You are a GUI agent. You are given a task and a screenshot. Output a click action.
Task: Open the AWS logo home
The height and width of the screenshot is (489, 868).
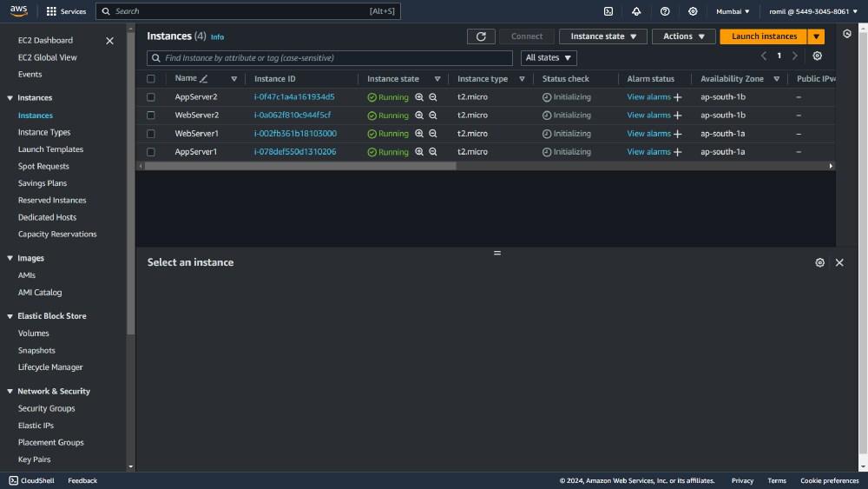18,11
